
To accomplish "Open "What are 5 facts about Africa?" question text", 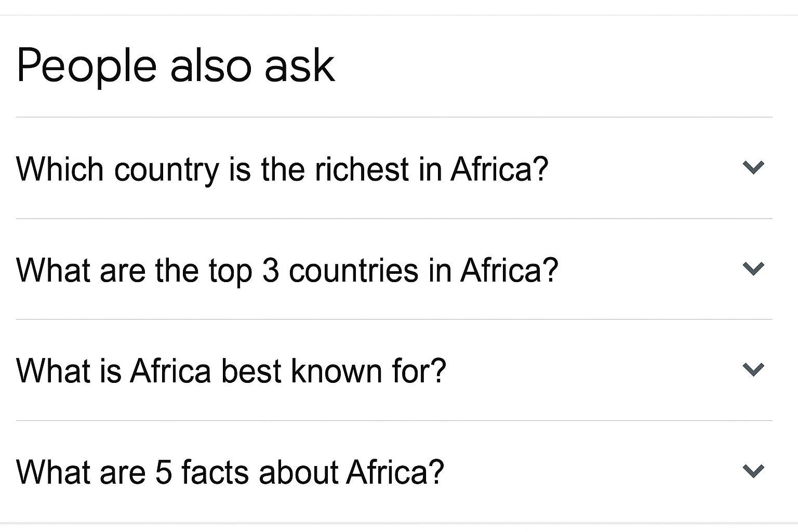I will click(x=230, y=472).
